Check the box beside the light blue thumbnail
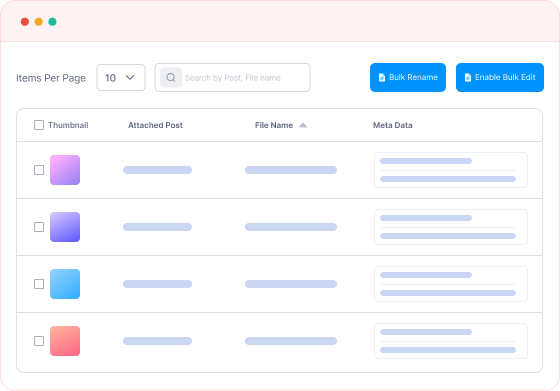This screenshot has width=560, height=391. coord(39,284)
